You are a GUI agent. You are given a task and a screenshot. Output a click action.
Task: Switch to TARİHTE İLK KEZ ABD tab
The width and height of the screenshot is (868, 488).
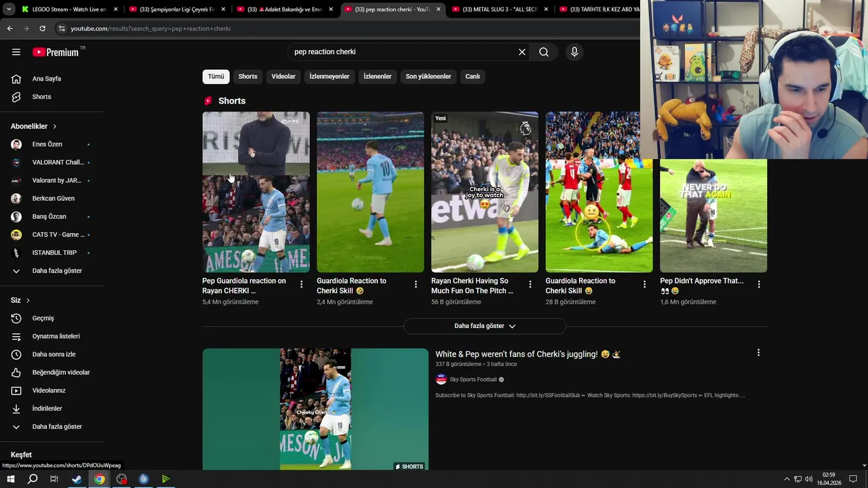(600, 9)
